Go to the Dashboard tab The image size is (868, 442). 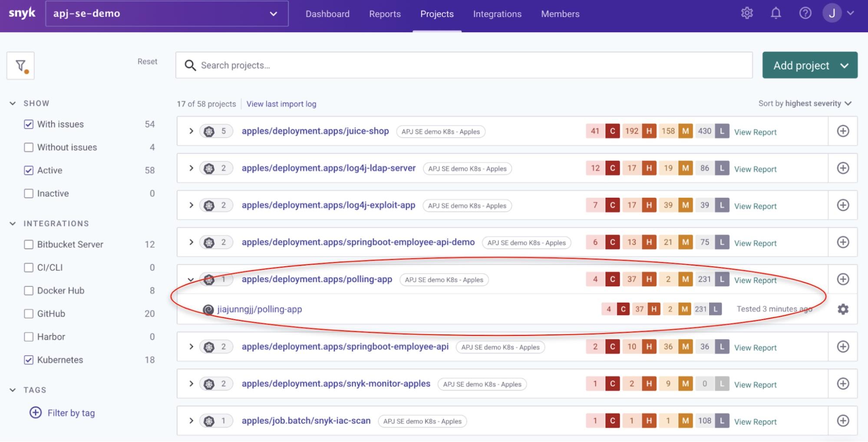click(x=327, y=14)
